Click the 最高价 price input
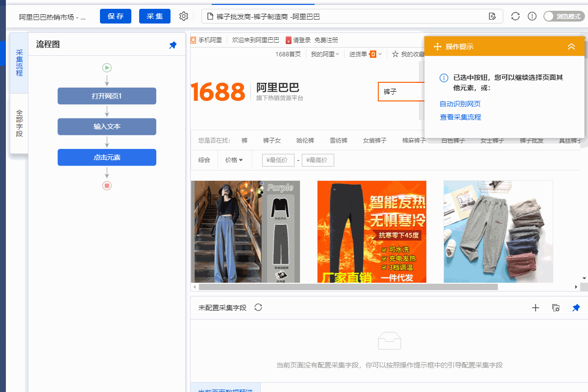The width and height of the screenshot is (588, 392). pyautogui.click(x=318, y=160)
